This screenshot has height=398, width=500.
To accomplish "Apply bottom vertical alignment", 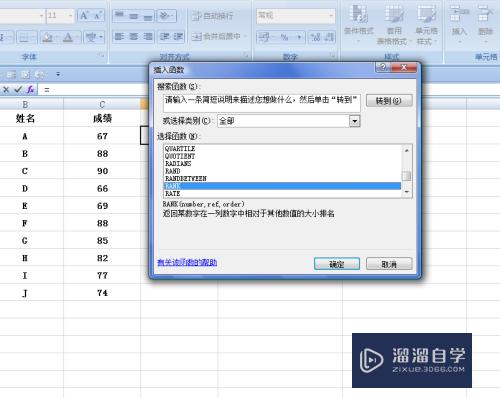I will pos(148,16).
